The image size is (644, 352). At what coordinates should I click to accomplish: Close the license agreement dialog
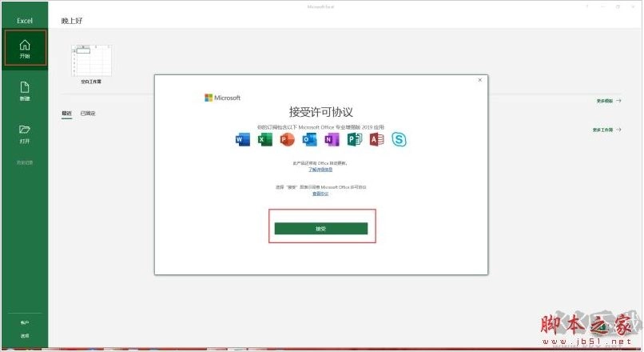(479, 80)
